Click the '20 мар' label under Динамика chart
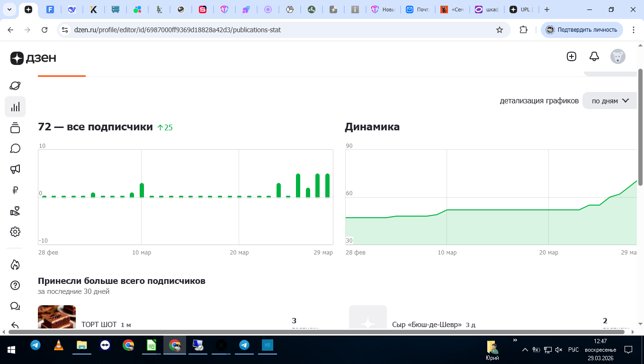Viewport: 644px width, 364px height. tap(549, 253)
